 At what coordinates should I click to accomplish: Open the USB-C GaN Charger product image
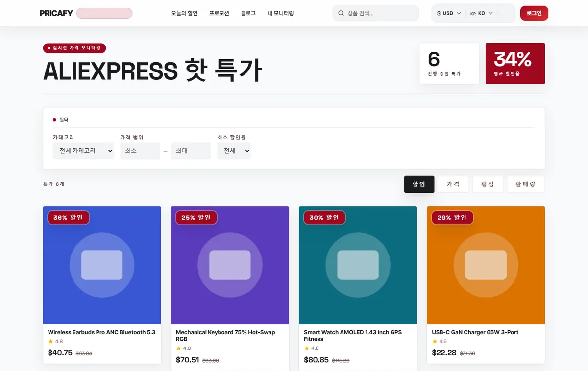(486, 265)
